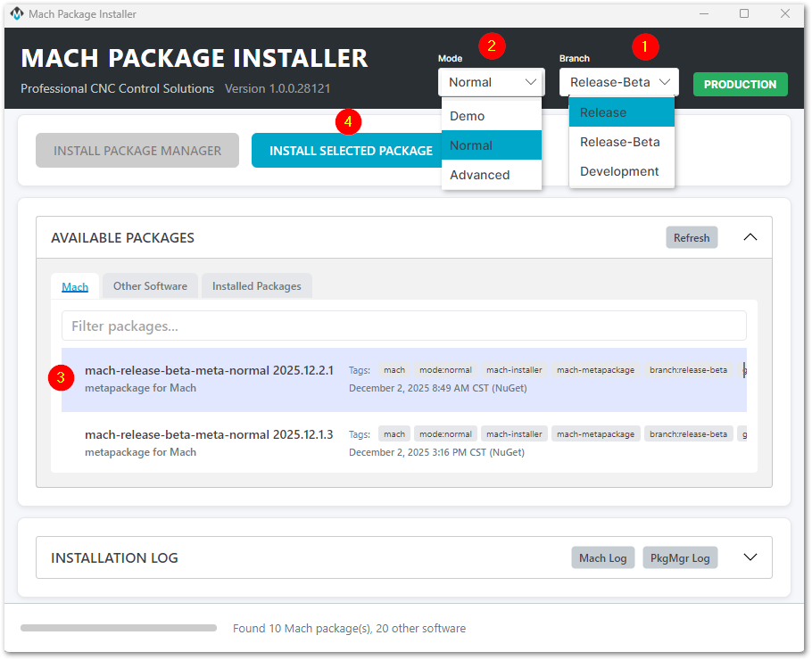812x660 pixels.
Task: Collapse the Available Packages section chevron
Action: (x=750, y=237)
